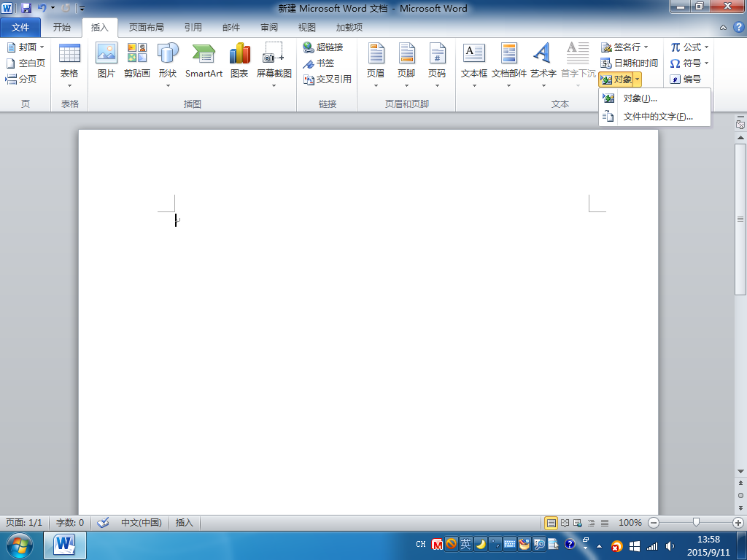The width and height of the screenshot is (747, 560).
Task: Open the Header (页眉) gallery
Action: click(x=376, y=65)
